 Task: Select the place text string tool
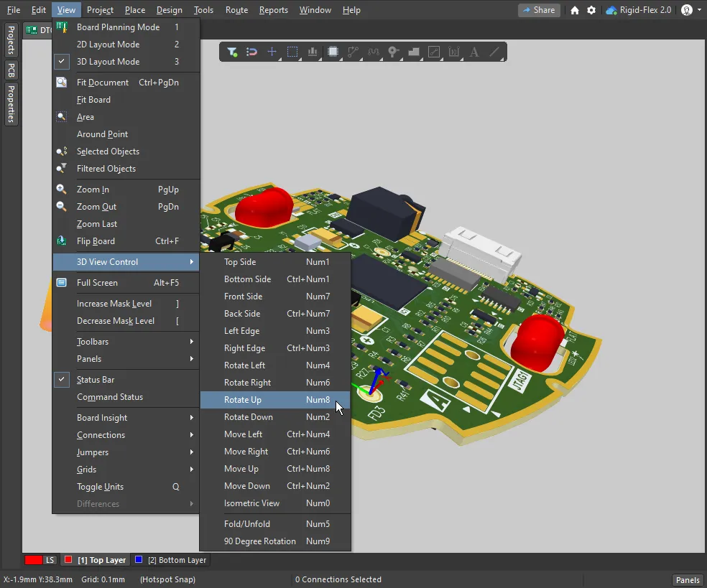[473, 52]
